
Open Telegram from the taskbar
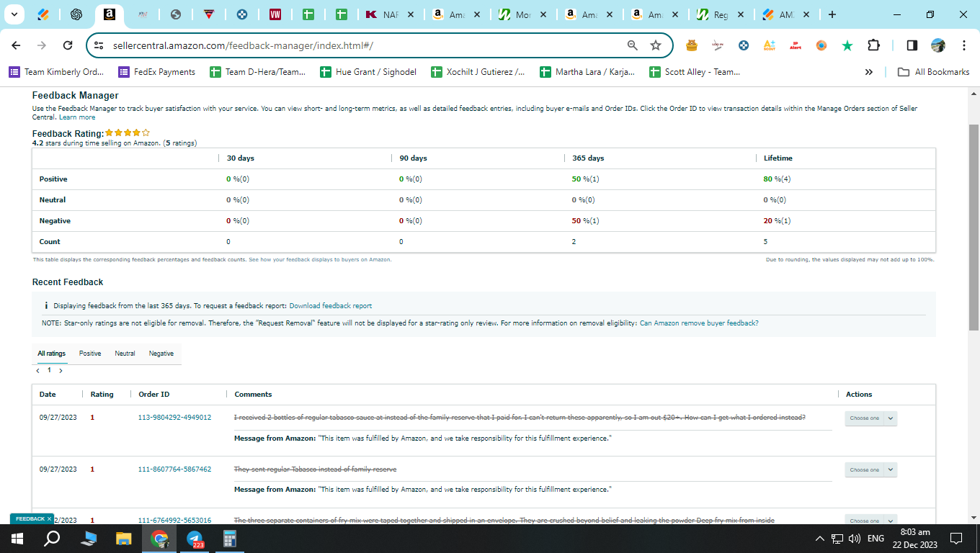coord(195,539)
